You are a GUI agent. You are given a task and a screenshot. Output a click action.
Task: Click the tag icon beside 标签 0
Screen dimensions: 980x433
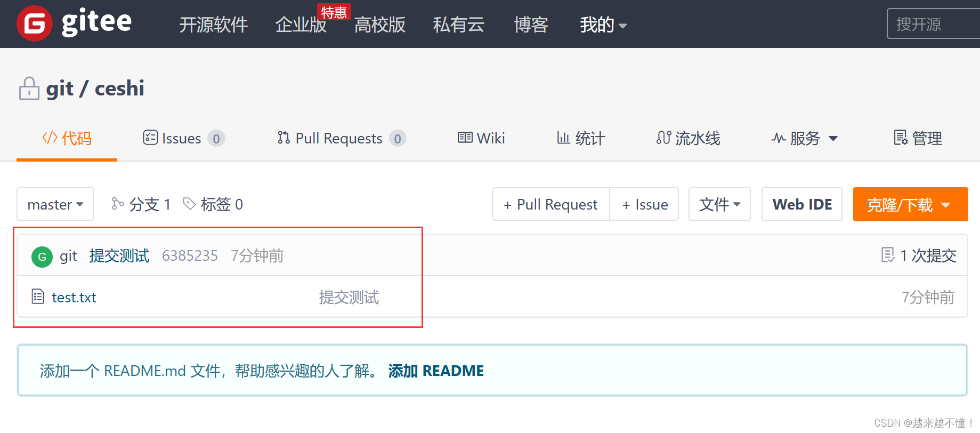(189, 204)
